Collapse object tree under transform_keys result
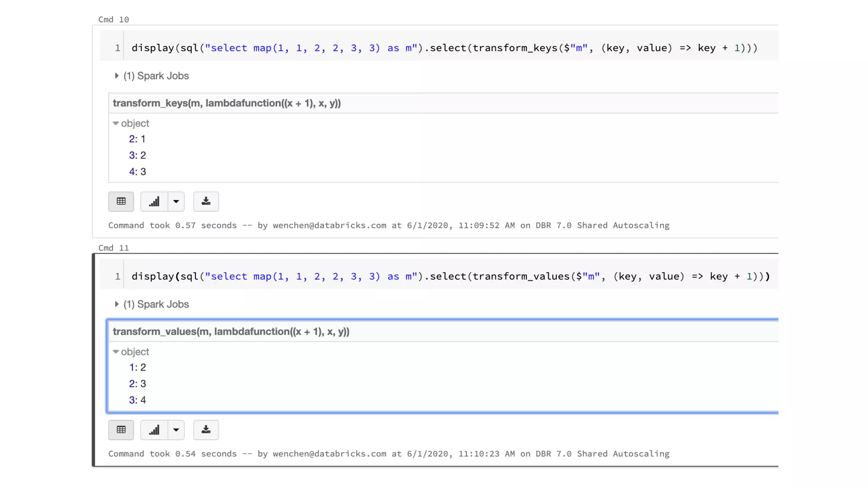Viewport: 868px width, 488px height. 116,123
